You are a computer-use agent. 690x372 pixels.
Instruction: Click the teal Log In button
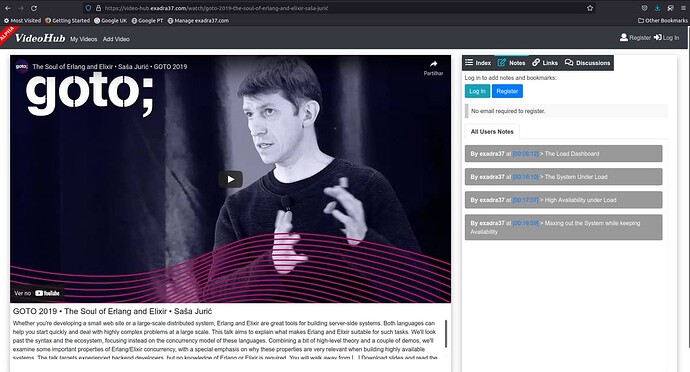pos(477,91)
